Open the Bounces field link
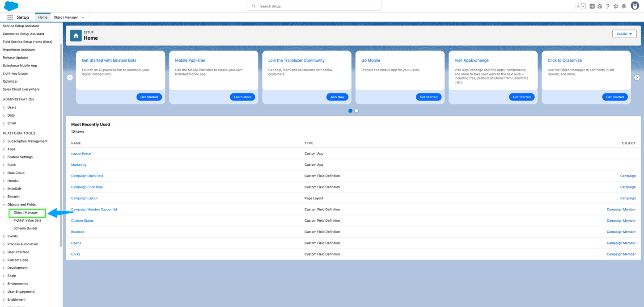The height and width of the screenshot is (307, 644). coord(78,232)
